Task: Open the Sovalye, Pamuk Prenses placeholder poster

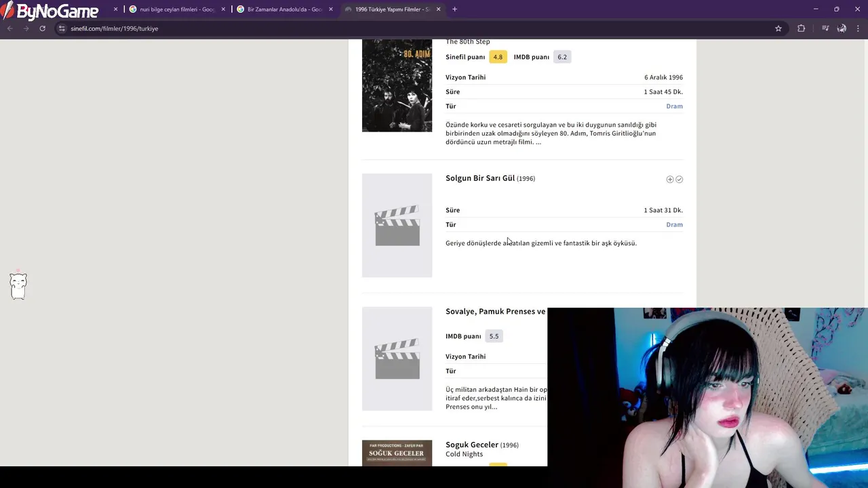Action: coord(397,359)
